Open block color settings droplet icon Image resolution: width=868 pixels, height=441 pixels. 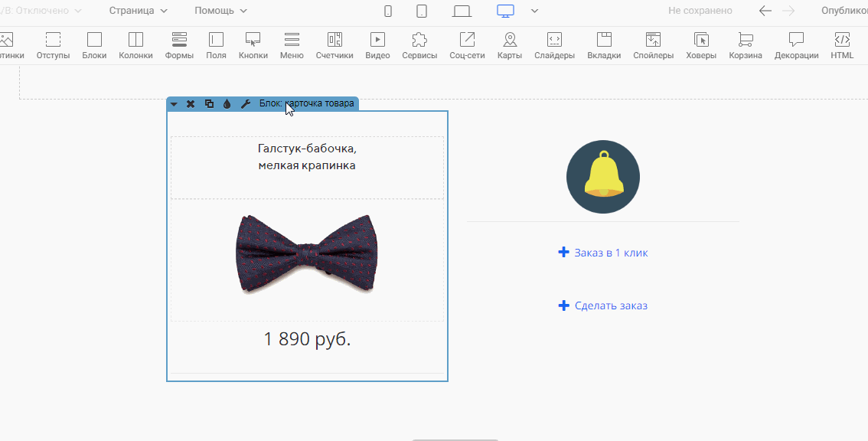227,104
